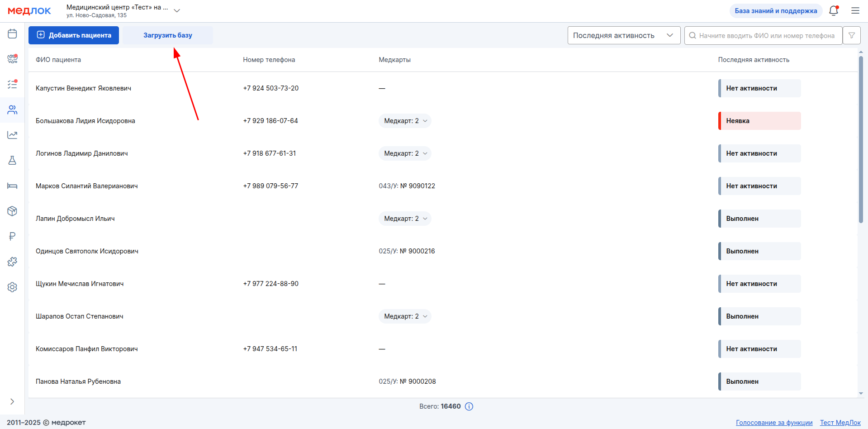Open База знаний и поддержка
The height and width of the screenshot is (429, 868).
pyautogui.click(x=776, y=11)
